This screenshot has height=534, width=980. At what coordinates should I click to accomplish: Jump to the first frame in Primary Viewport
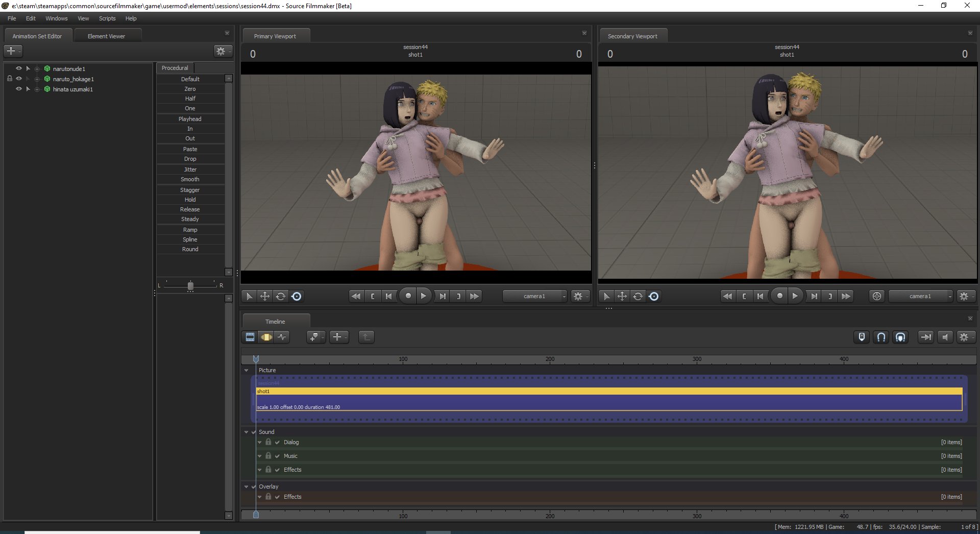(x=389, y=296)
